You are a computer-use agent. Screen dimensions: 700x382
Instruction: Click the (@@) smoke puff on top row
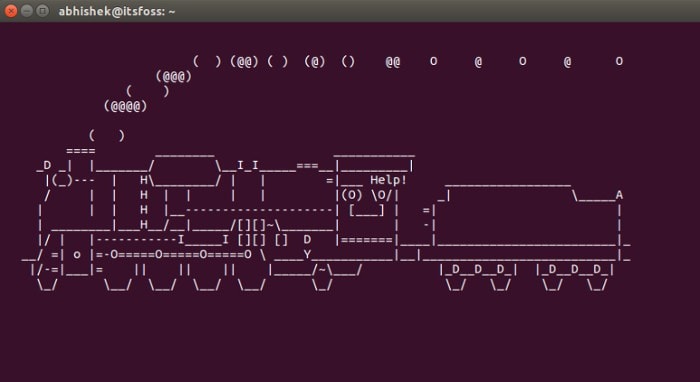[x=244, y=61]
